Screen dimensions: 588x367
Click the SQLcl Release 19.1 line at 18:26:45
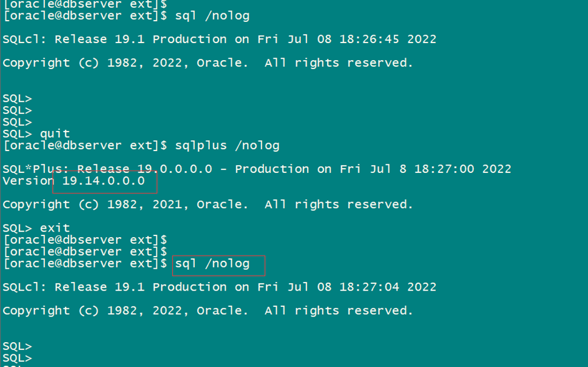[220, 39]
